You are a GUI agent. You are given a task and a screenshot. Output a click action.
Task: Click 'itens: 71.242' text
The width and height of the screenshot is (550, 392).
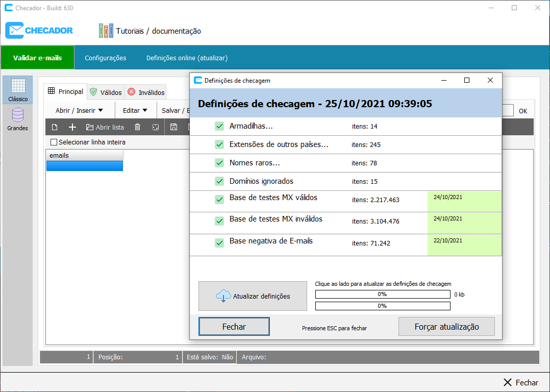371,243
